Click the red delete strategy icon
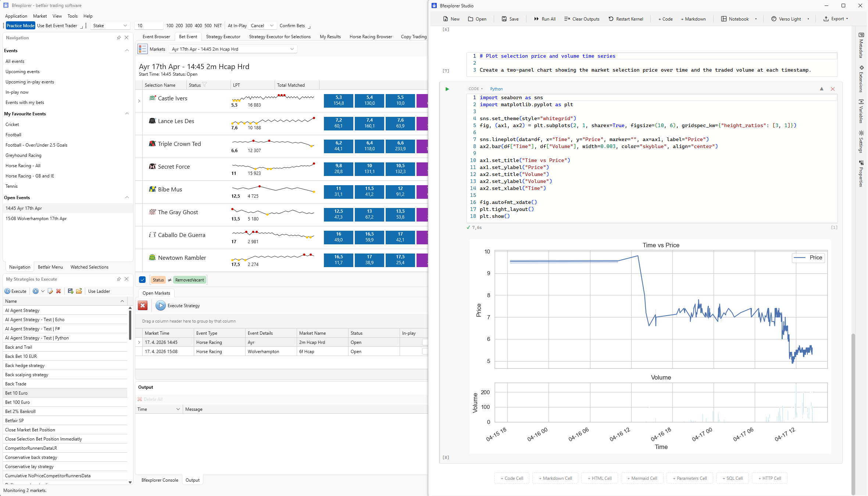Screen dimensions: 868x496 [x=58, y=291]
